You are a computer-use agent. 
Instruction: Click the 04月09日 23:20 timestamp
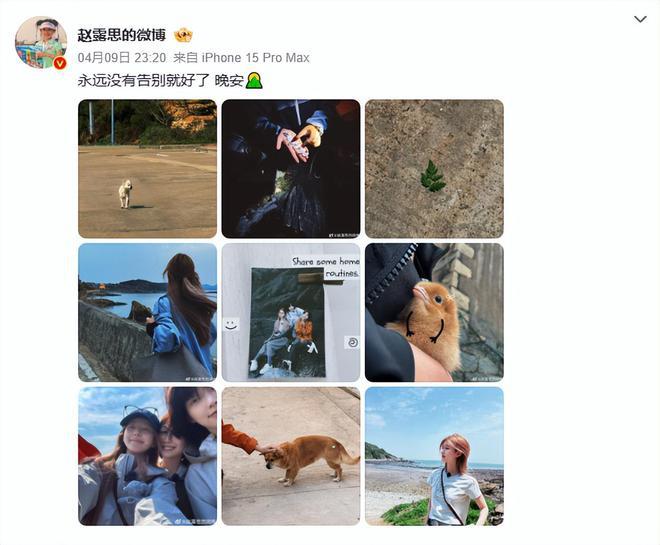pyautogui.click(x=122, y=58)
